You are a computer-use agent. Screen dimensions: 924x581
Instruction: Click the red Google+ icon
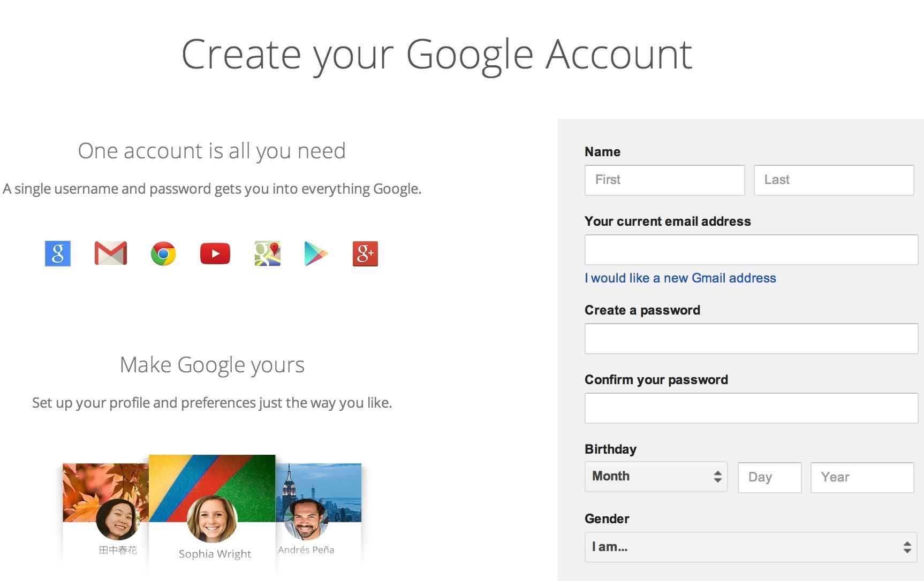click(365, 254)
